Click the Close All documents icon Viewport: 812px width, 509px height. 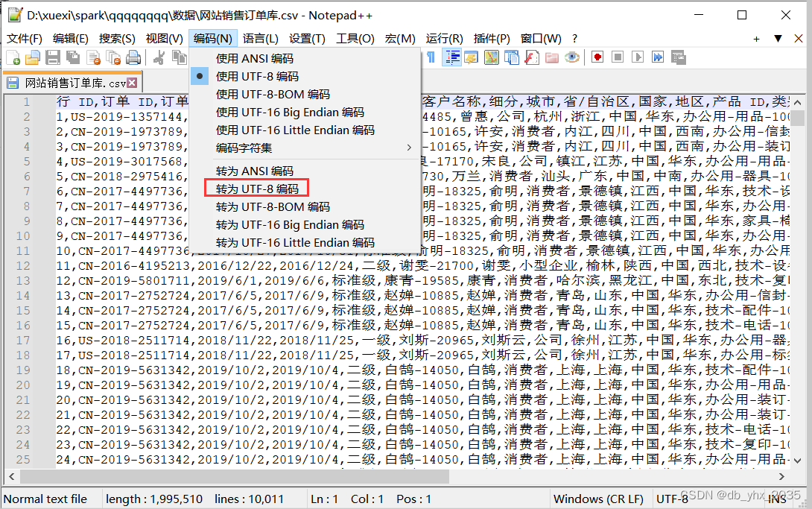[x=113, y=57]
